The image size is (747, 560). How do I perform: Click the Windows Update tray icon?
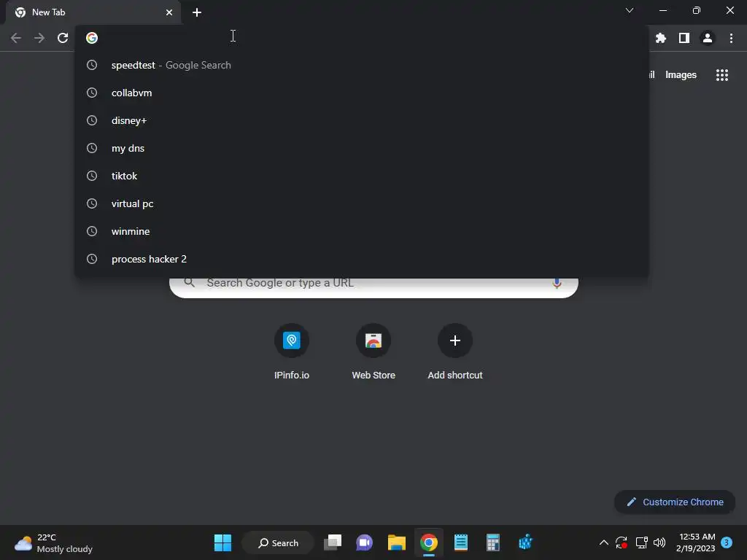pos(622,542)
